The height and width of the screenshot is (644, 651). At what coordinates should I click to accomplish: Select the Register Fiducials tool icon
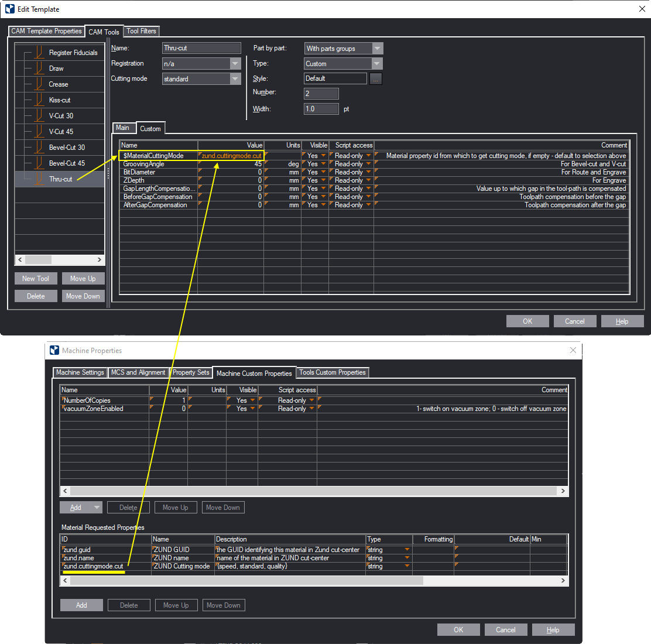pos(39,53)
